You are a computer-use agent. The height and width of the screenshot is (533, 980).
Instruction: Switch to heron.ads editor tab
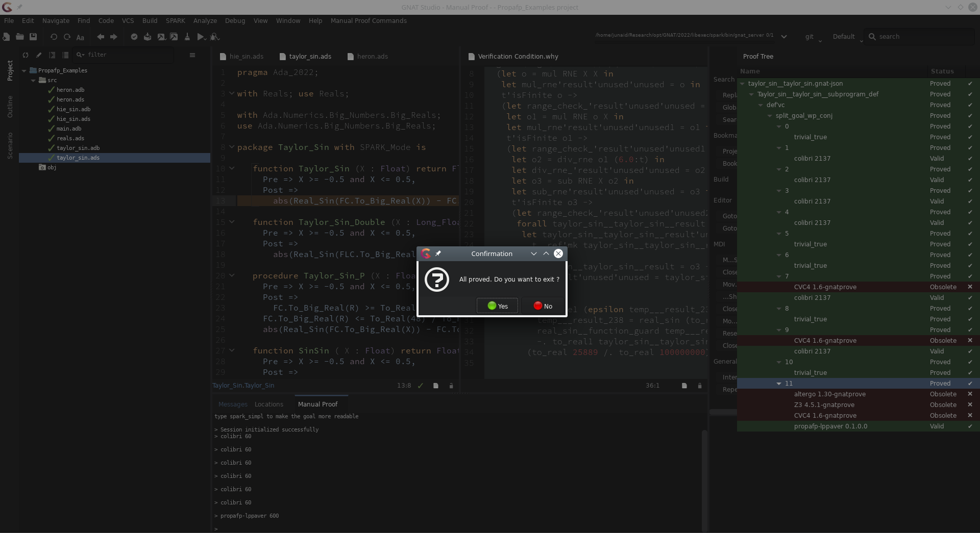(367, 57)
